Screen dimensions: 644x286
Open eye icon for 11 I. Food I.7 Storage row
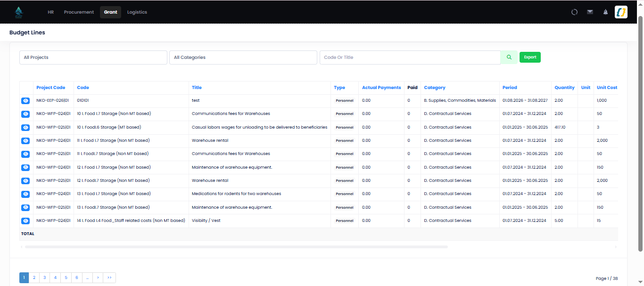[x=25, y=141]
